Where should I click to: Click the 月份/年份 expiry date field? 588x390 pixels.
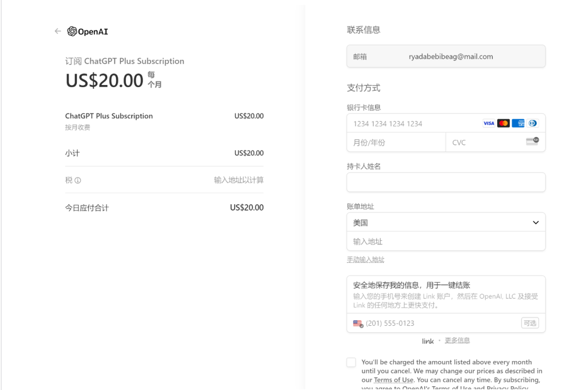click(396, 142)
